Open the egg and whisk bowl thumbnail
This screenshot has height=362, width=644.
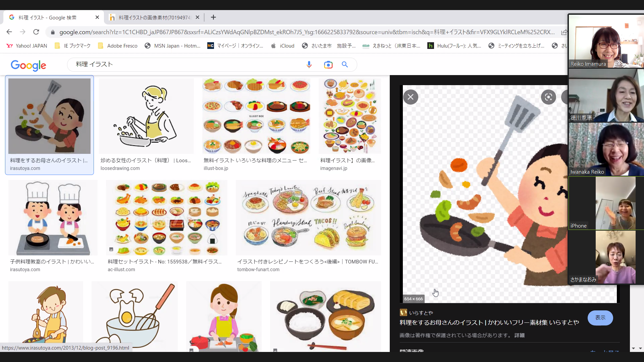[x=135, y=316]
